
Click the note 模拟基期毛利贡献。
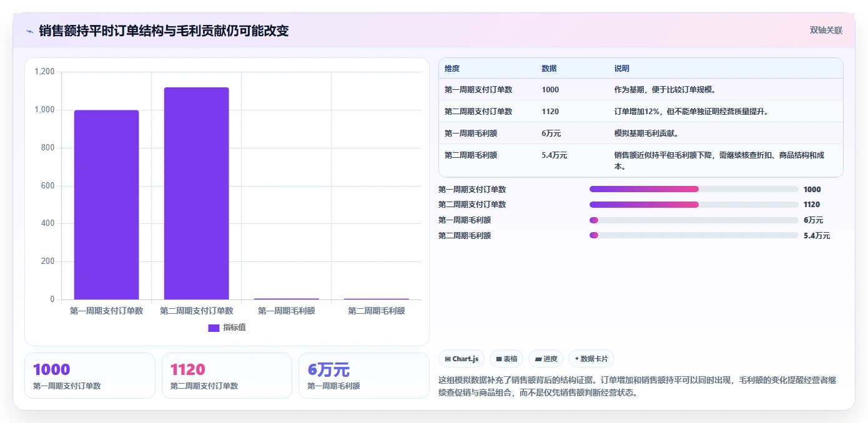[x=646, y=133]
